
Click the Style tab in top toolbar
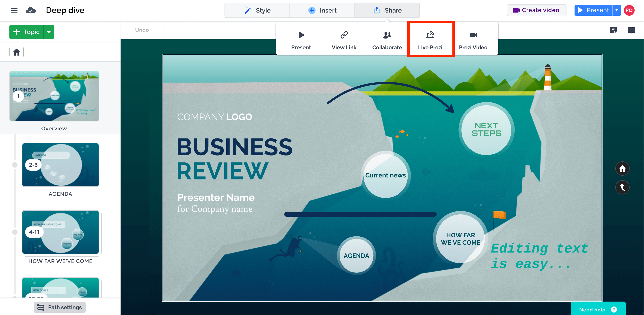[257, 10]
